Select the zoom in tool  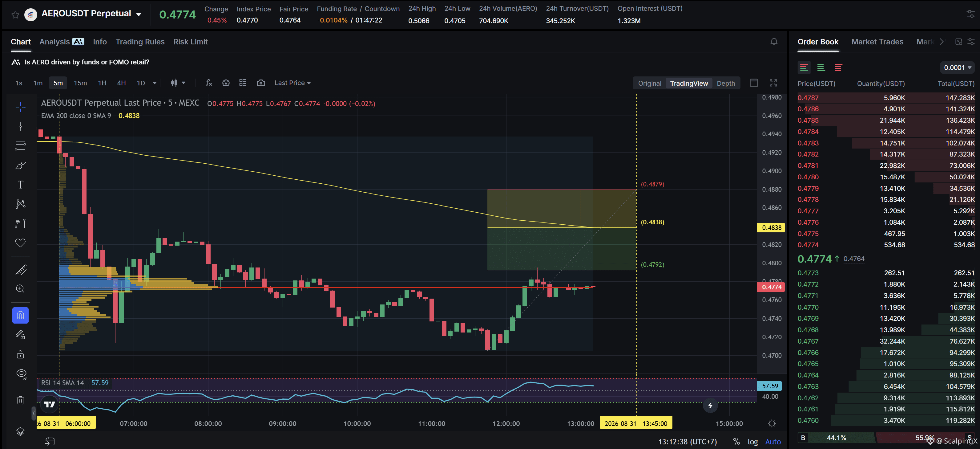coord(21,289)
